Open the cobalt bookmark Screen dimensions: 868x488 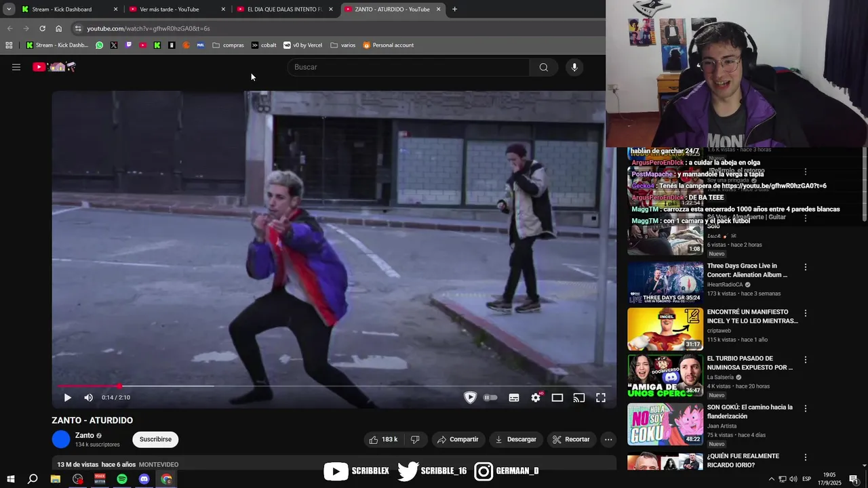tap(264, 45)
